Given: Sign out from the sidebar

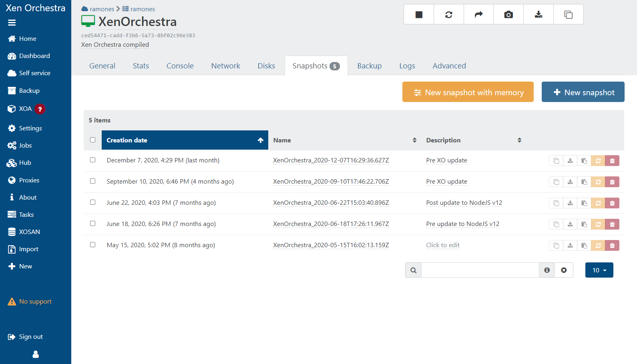Looking at the screenshot, I should pos(25,337).
